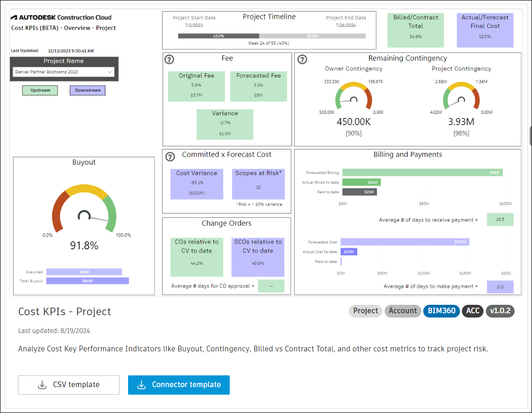Click the average days to receive payment value 10.5

500,219
